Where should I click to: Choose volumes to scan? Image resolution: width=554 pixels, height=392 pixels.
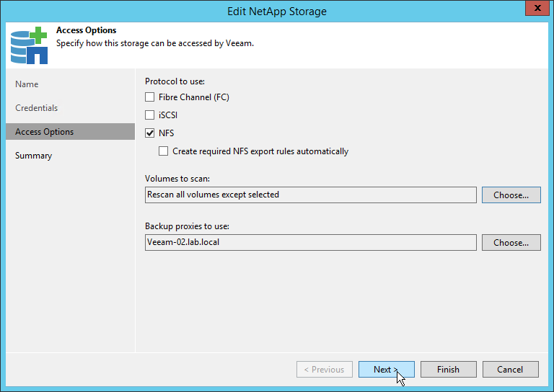click(511, 195)
